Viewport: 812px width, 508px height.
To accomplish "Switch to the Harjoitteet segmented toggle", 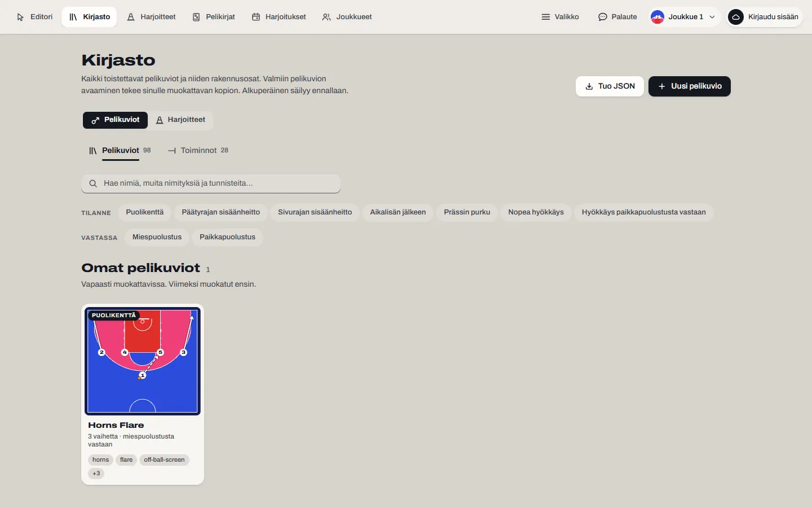I will click(180, 120).
